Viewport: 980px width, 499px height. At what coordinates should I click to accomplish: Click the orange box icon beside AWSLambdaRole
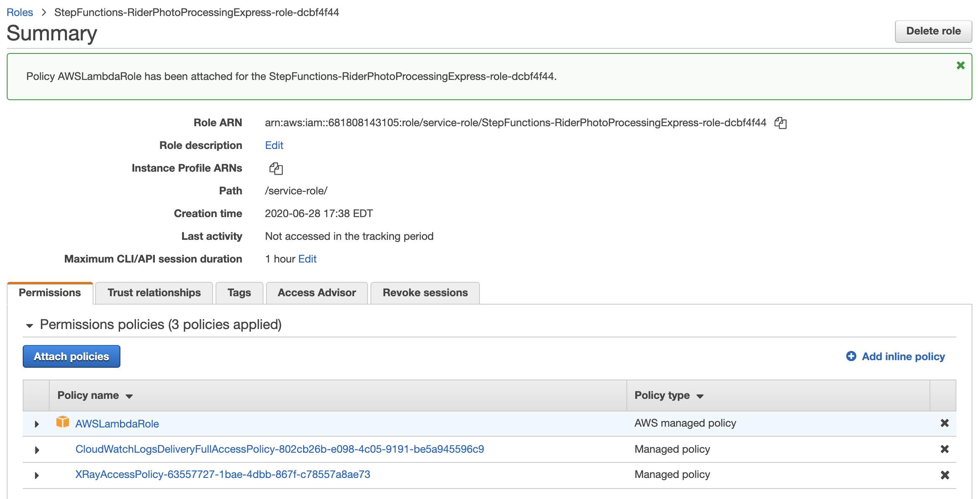pyautogui.click(x=63, y=422)
